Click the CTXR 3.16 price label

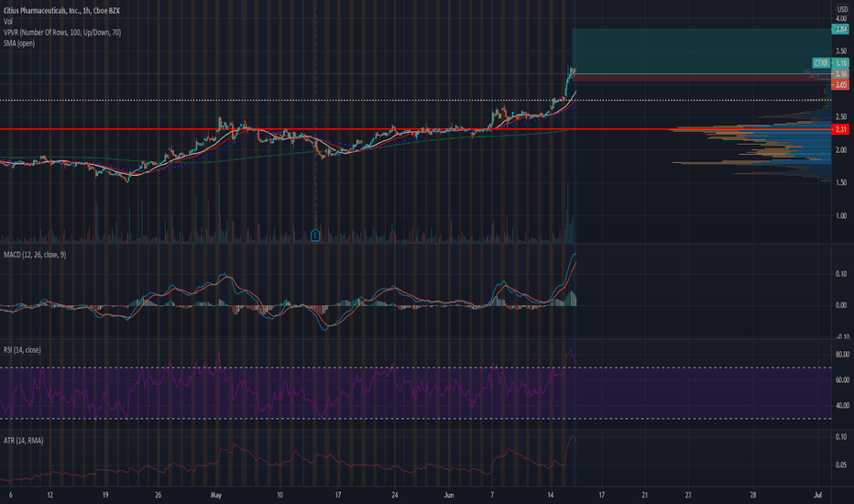(x=830, y=63)
